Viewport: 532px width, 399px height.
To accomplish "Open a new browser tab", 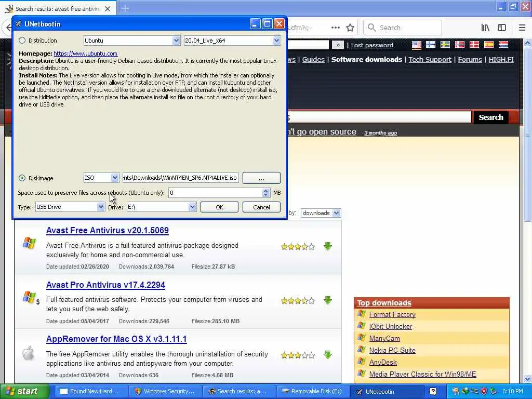I will click(x=125, y=8).
